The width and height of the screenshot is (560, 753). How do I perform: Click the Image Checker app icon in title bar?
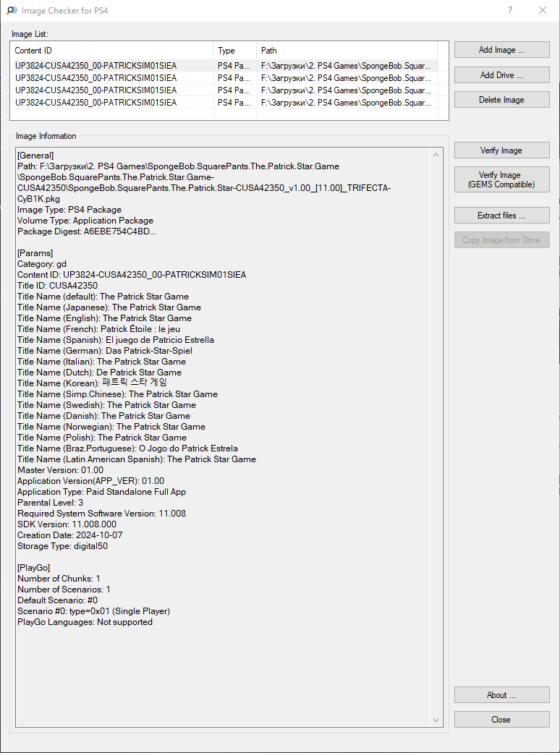click(12, 10)
